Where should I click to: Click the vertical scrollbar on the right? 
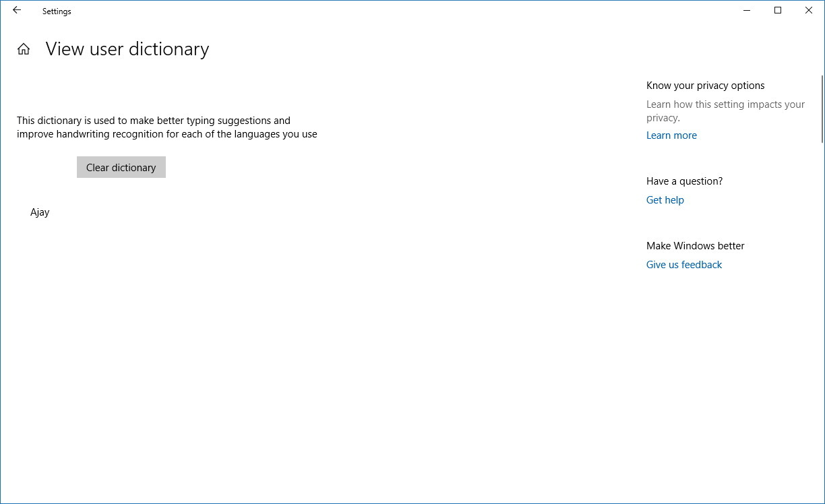point(822,108)
